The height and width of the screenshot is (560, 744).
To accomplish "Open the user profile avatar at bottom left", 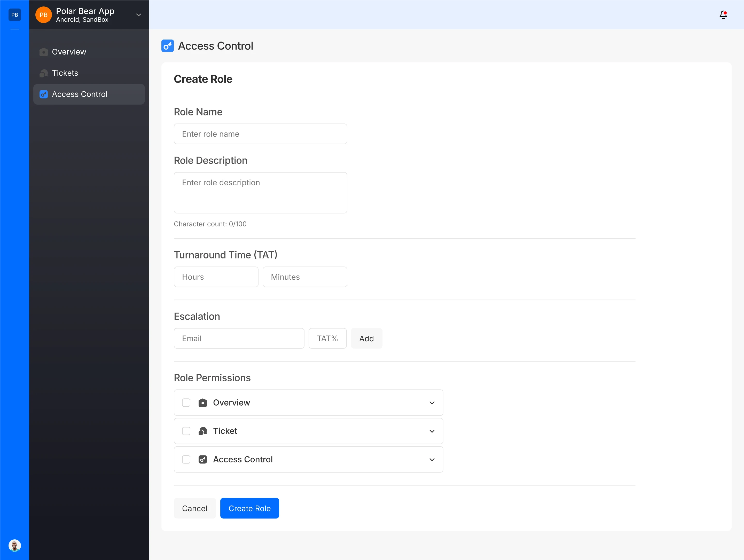I will 14,545.
